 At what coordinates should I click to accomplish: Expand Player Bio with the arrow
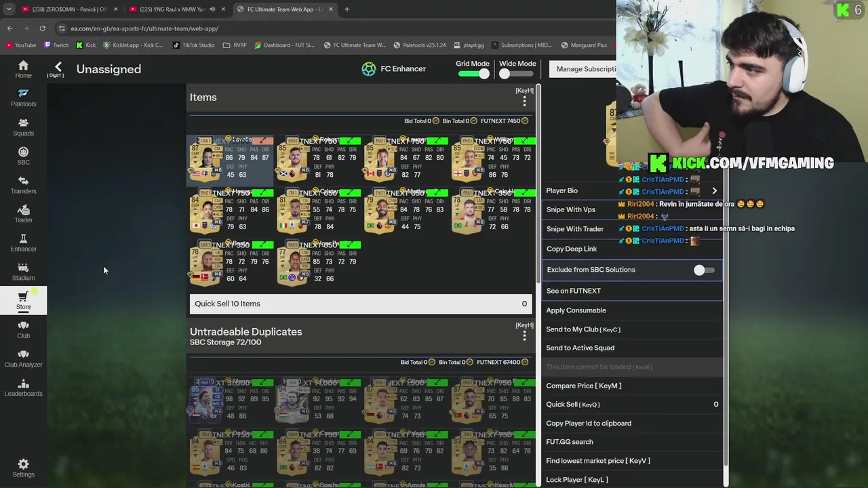click(x=714, y=191)
